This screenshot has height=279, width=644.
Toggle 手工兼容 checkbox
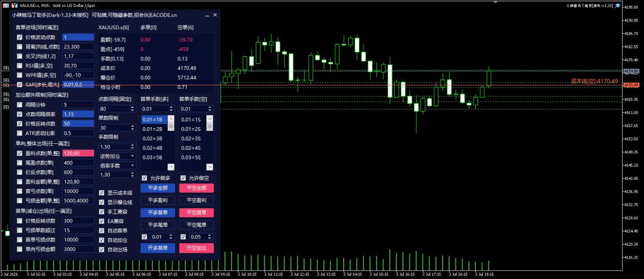pyautogui.click(x=102, y=212)
